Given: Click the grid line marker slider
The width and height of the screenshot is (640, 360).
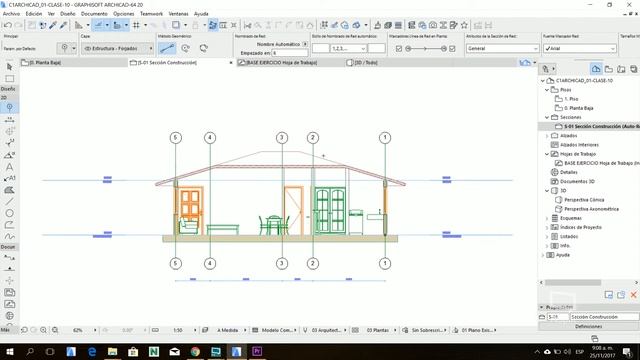Looking at the screenshot, I should point(426,49).
